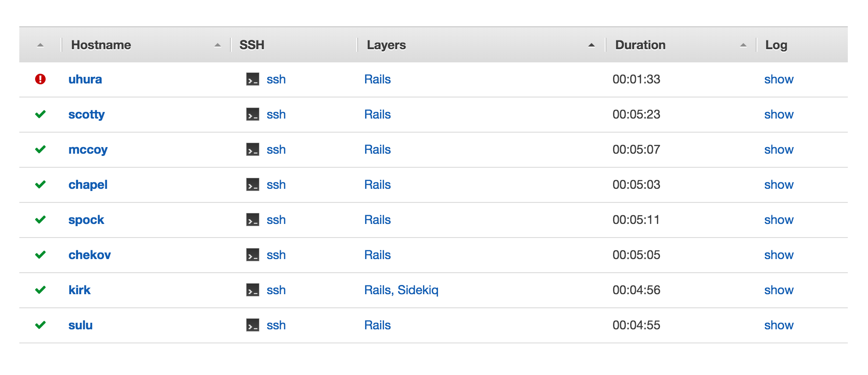The image size is (868, 375).
Task: Show the log for uhura
Action: 779,79
